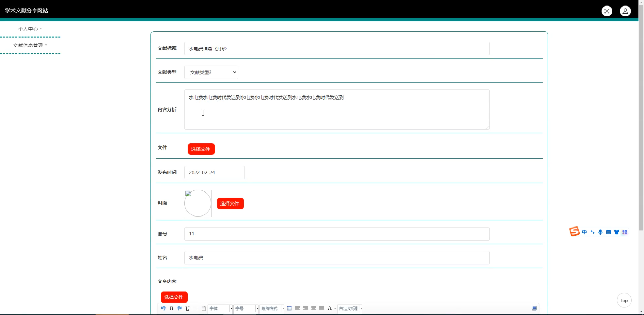Click the fullscreen toggle icon in header
This screenshot has height=315, width=644.
click(x=607, y=11)
